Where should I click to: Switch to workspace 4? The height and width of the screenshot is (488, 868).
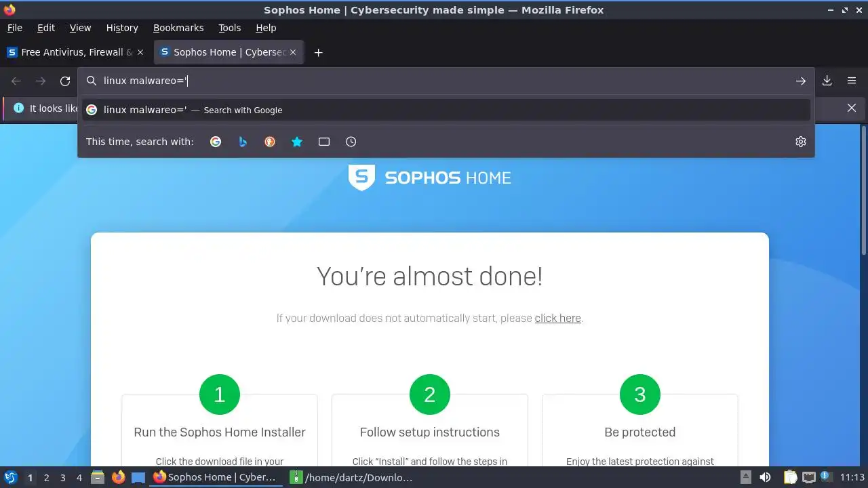(x=79, y=477)
